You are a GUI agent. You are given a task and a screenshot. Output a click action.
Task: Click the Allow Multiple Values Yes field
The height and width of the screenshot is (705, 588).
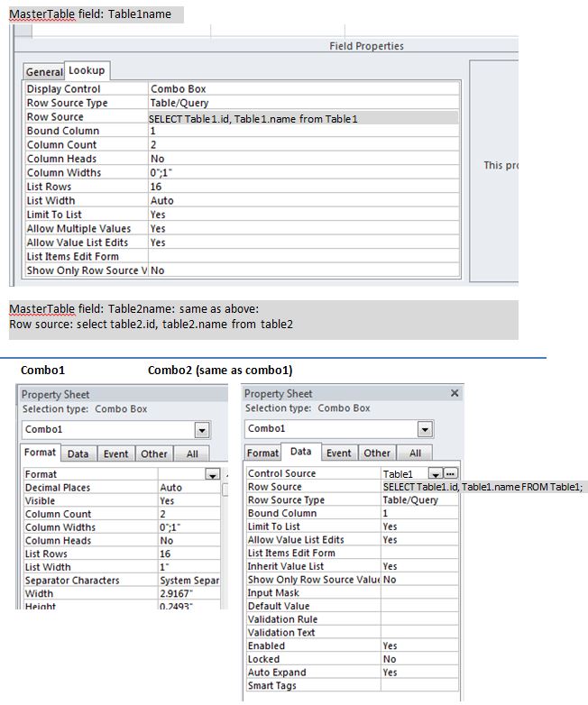point(304,228)
